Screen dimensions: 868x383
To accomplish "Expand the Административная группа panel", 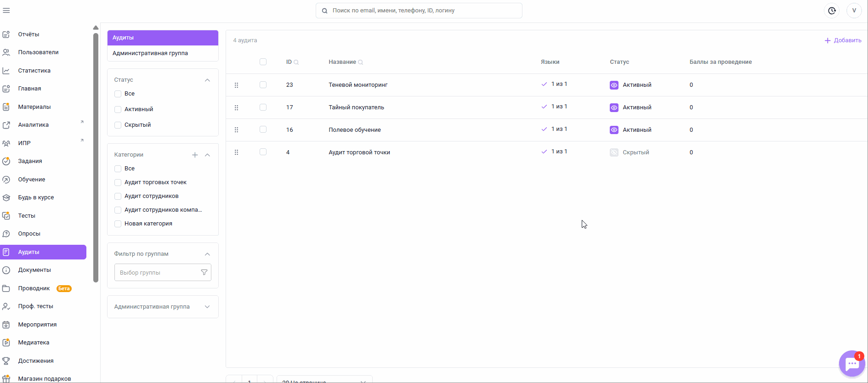I will [x=207, y=307].
